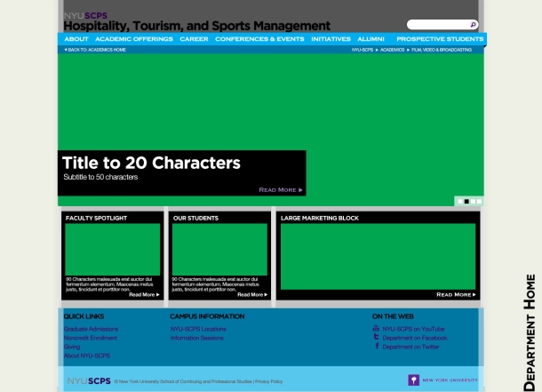Open the Academic Offerings menu
This screenshot has height=392, width=542.
click(x=134, y=39)
